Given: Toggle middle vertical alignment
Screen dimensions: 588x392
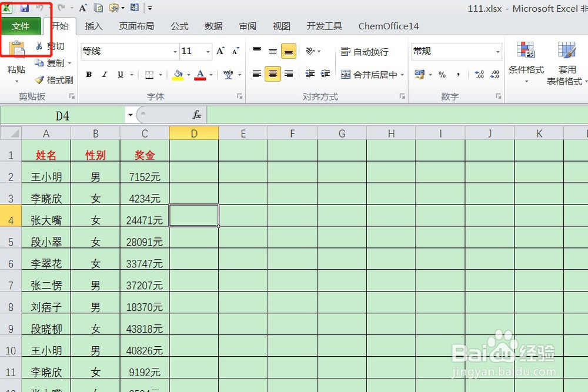Looking at the screenshot, I should (273, 51).
